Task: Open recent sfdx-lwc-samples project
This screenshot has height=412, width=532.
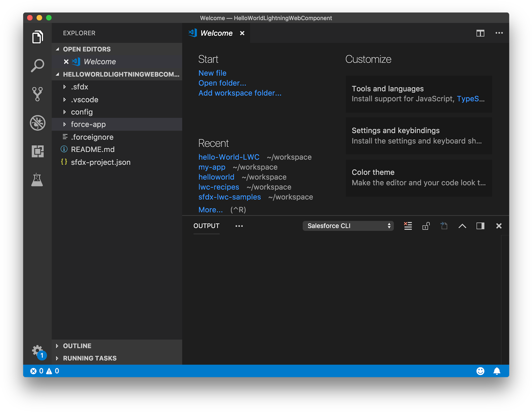Action: pos(229,197)
